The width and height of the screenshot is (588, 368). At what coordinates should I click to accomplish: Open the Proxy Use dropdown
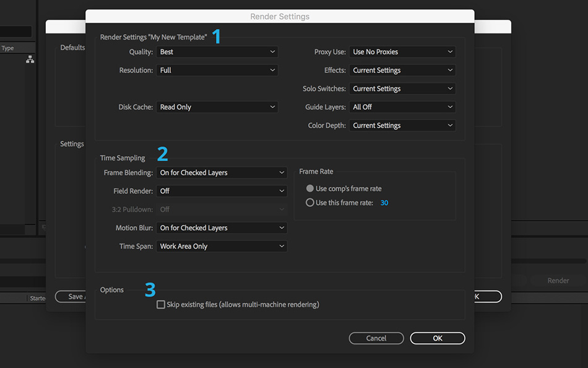click(402, 52)
